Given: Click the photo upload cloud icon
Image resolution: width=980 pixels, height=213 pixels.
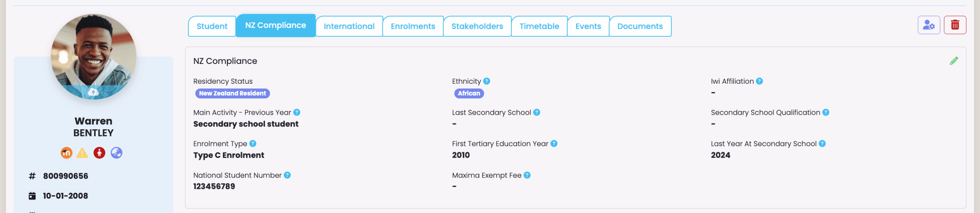Looking at the screenshot, I should pyautogui.click(x=93, y=92).
